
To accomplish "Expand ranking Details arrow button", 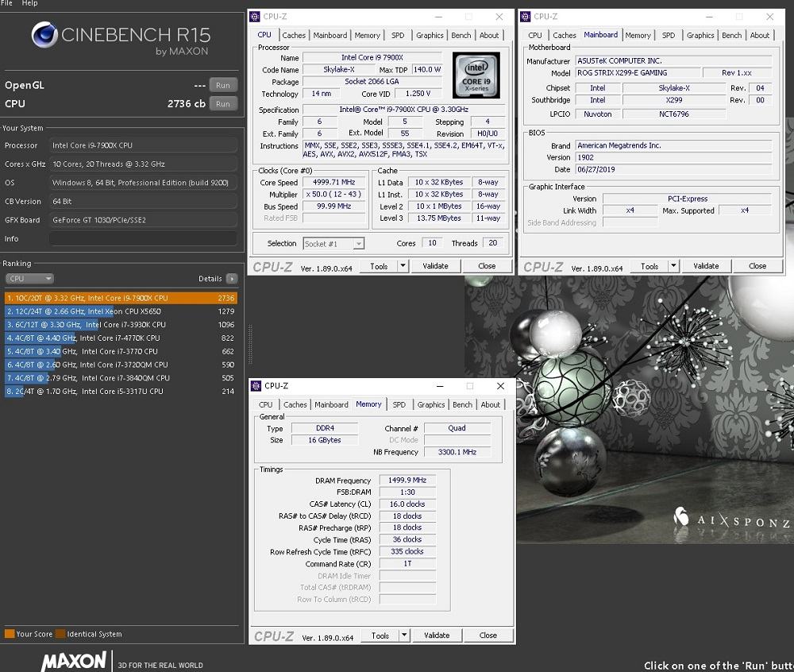I will click(231, 279).
